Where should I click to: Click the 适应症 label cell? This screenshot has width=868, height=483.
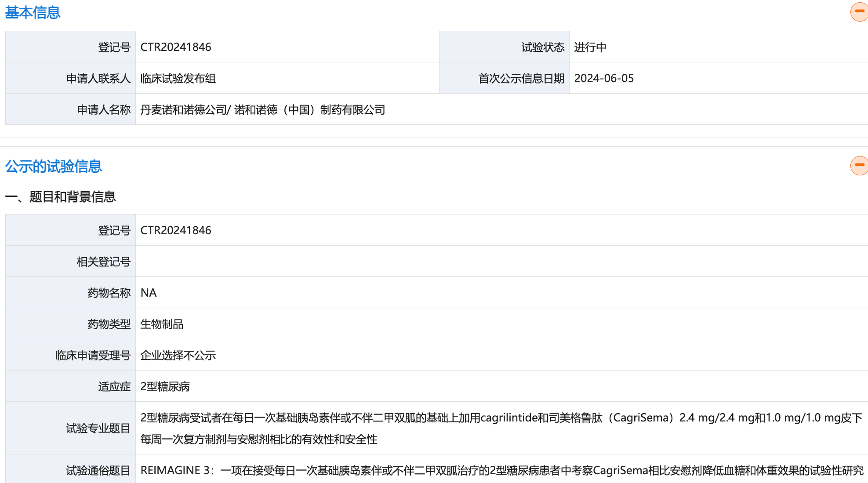pyautogui.click(x=70, y=386)
